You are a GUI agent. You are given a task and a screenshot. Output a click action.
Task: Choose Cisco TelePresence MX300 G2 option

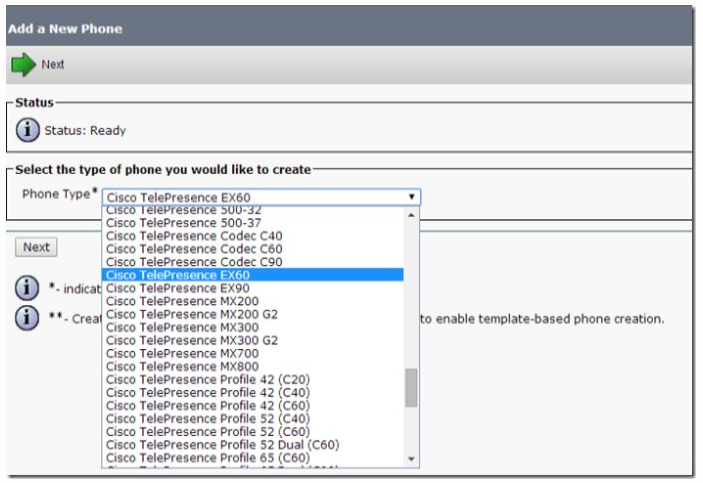click(x=253, y=340)
